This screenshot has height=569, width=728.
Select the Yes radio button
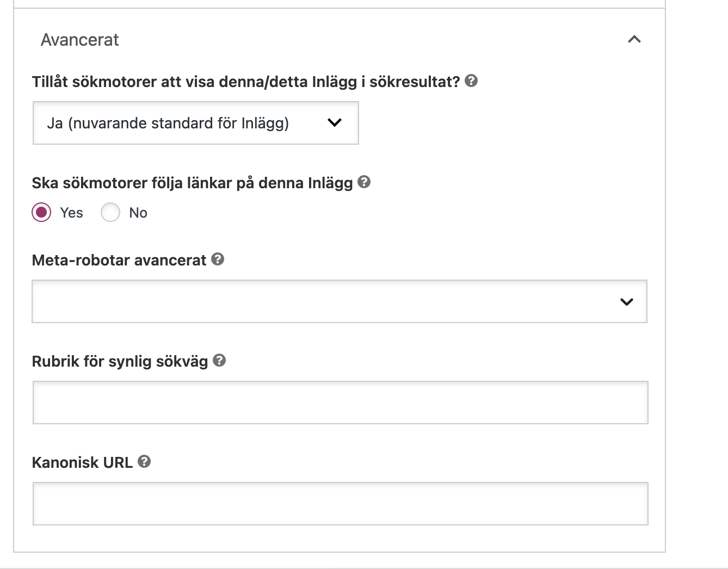pyautogui.click(x=42, y=212)
